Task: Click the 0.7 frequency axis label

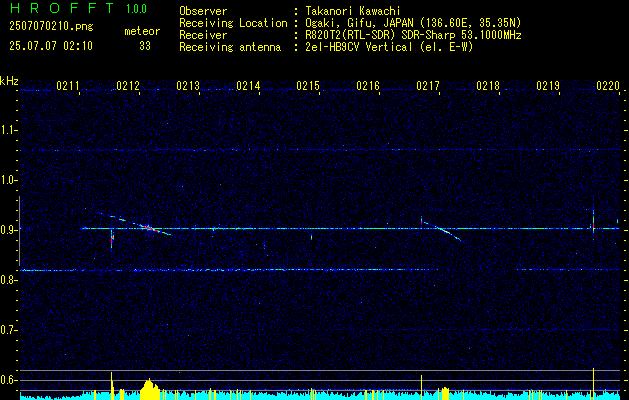Action: (9, 330)
